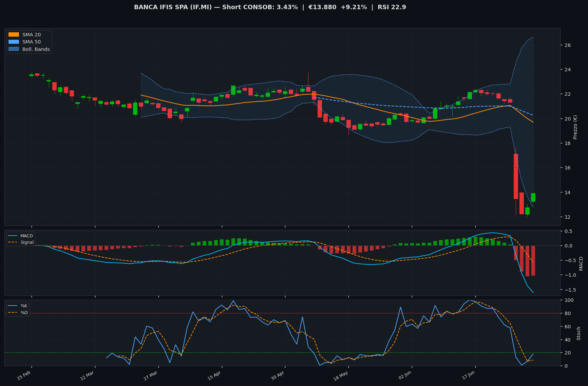The height and width of the screenshot is (386, 588).
Task: Select the Boll. Bands legend label
Action: tap(36, 49)
